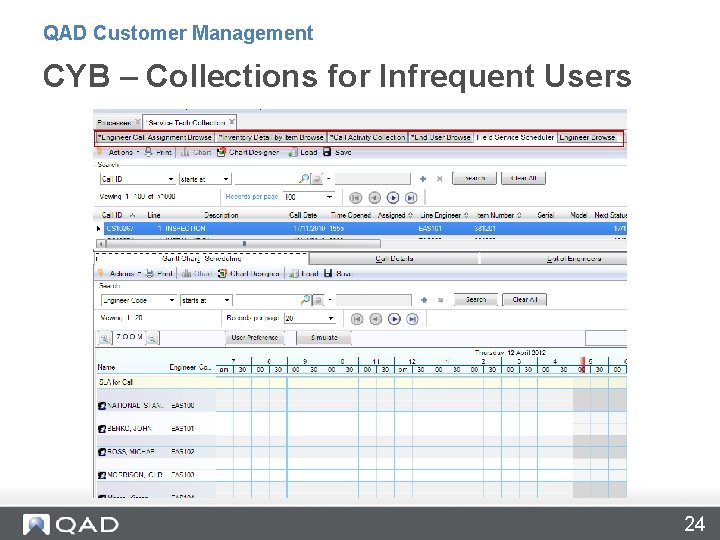The image size is (720, 540).
Task: Zoom out on Gantt chart
Action: point(152,338)
